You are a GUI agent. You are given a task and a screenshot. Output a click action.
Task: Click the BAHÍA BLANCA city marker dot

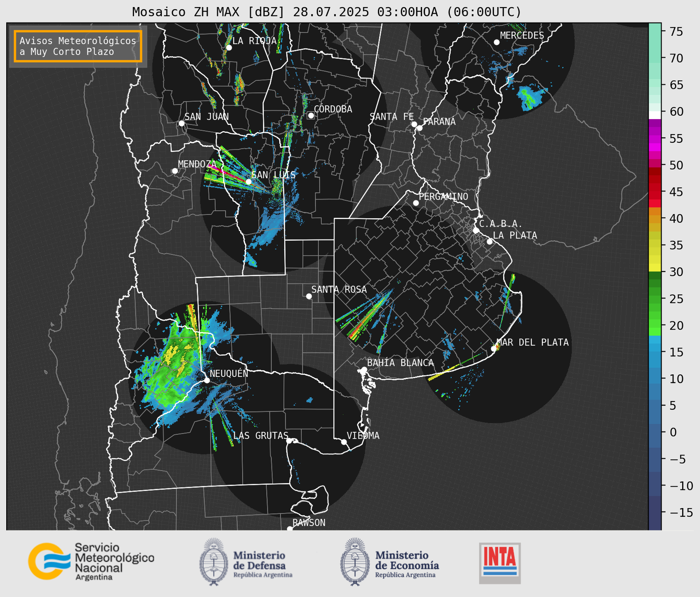coord(364,369)
